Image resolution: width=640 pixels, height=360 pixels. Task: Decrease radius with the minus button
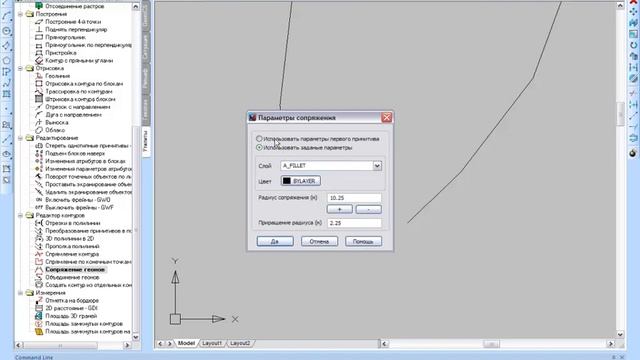click(369, 209)
